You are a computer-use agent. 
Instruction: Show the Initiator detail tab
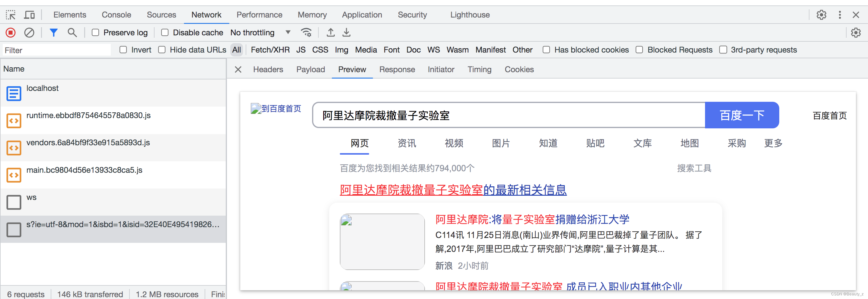[x=441, y=69]
